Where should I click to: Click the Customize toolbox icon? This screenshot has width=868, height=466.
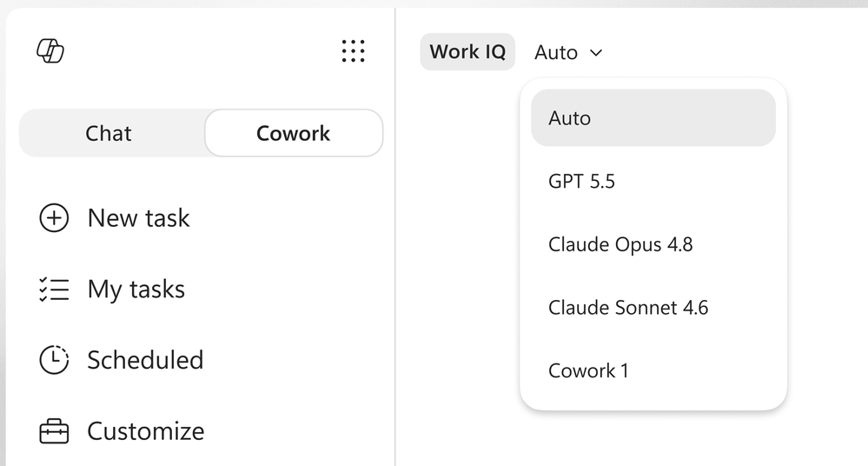click(54, 431)
